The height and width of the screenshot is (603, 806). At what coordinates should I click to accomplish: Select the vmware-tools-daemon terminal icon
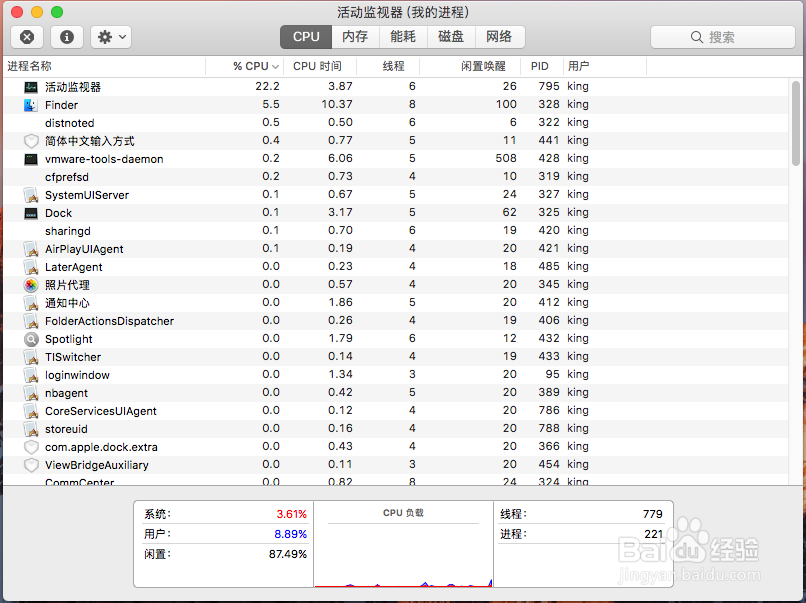click(x=31, y=159)
